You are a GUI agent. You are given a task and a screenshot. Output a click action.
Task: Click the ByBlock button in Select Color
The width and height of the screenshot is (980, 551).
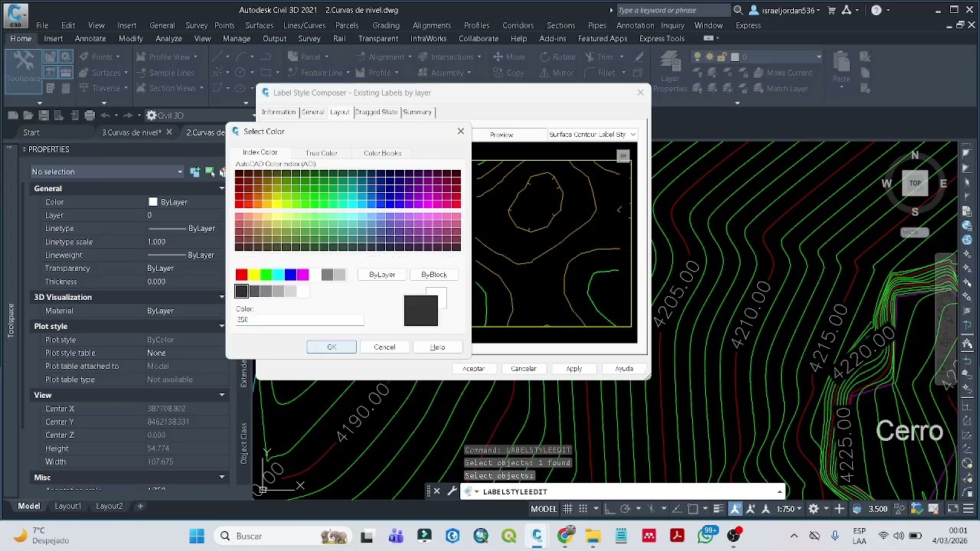[434, 275]
